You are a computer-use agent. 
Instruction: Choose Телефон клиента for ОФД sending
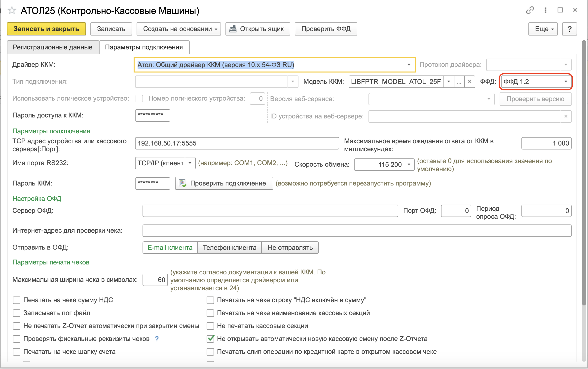[229, 248]
